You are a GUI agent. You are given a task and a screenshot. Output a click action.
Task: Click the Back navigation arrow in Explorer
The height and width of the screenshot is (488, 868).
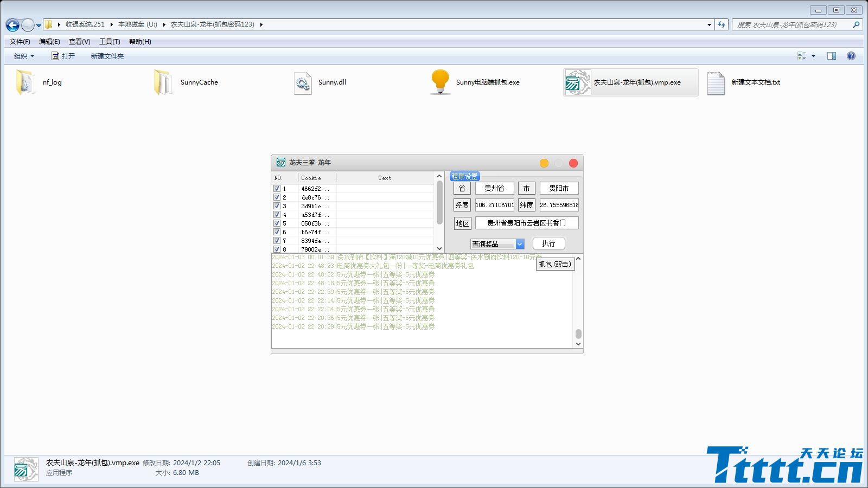tap(12, 25)
